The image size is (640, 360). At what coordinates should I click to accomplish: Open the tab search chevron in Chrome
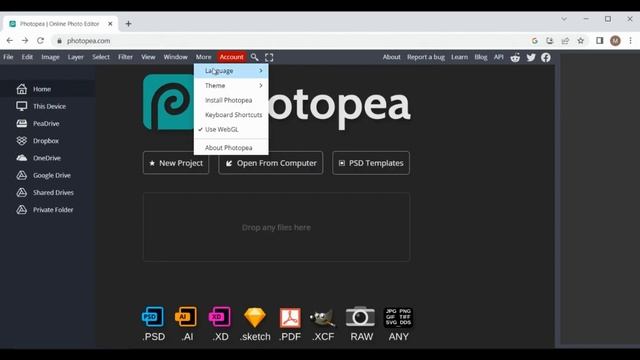pyautogui.click(x=564, y=19)
